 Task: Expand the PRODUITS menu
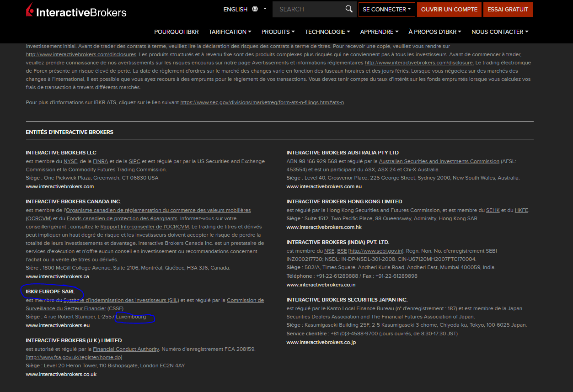click(278, 32)
